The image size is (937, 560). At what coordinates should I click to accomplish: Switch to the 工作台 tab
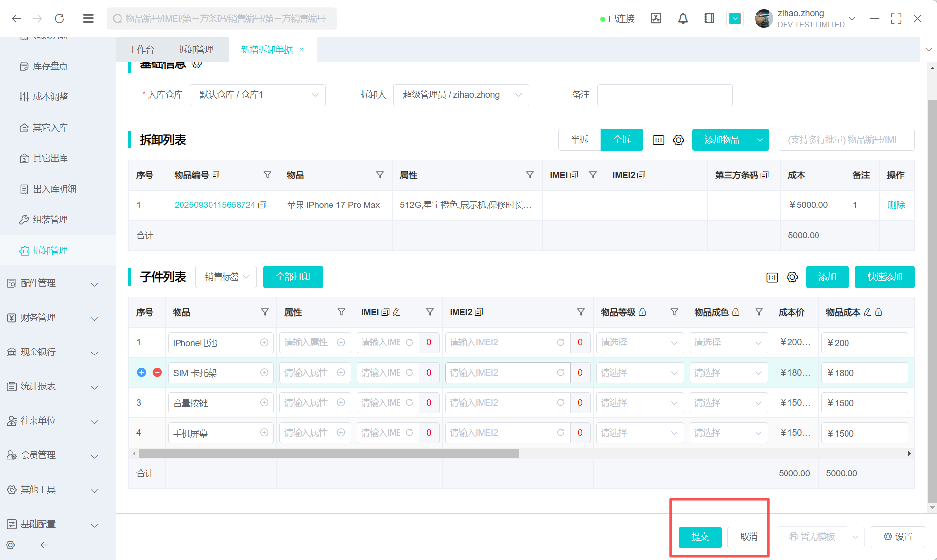click(x=141, y=50)
